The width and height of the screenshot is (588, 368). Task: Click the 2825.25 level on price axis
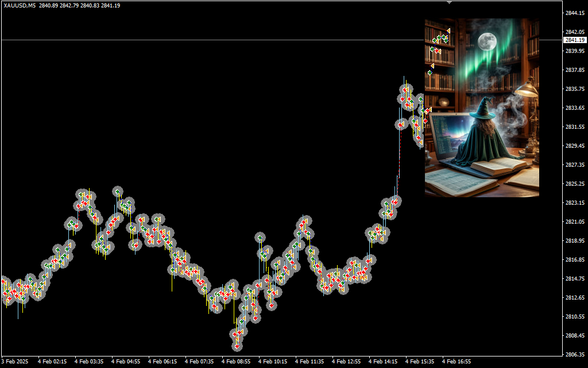click(574, 183)
